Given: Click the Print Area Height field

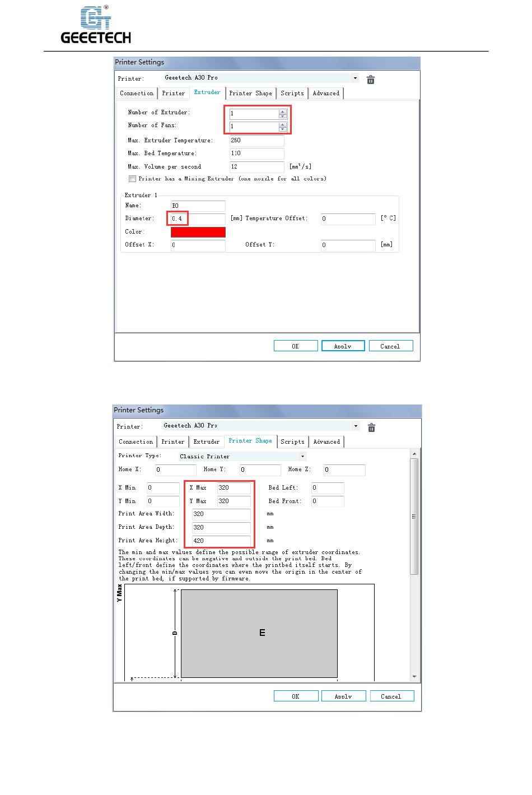Looking at the screenshot, I should point(221,541).
